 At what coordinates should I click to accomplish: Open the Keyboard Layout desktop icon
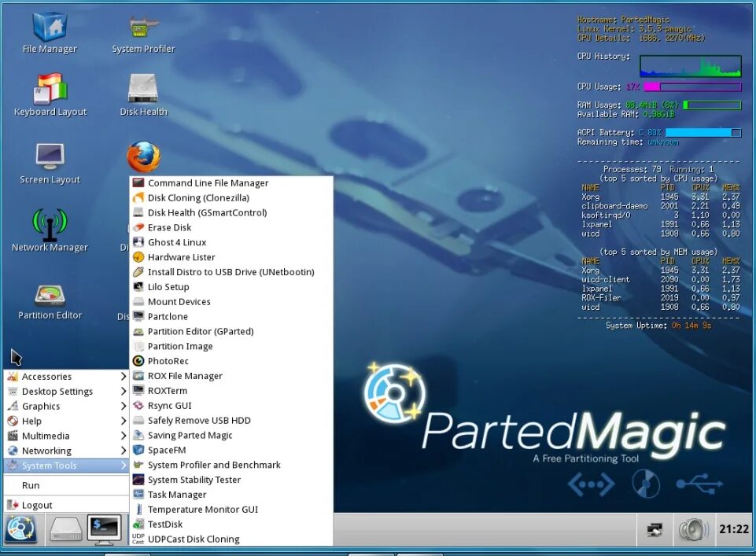pyautogui.click(x=50, y=95)
